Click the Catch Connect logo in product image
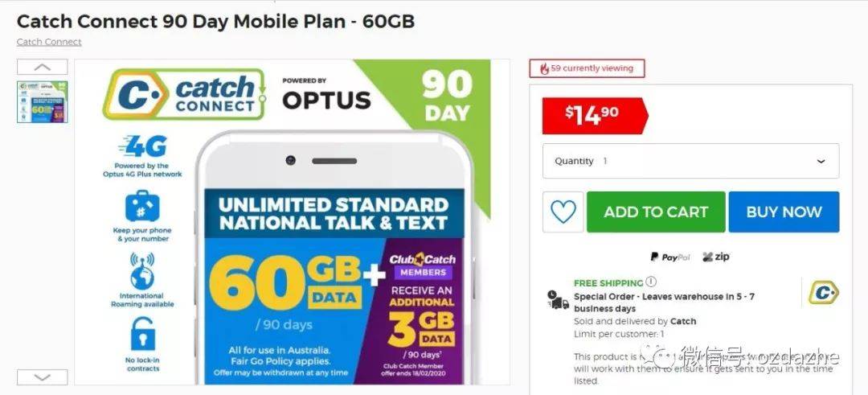The width and height of the screenshot is (868, 395). pos(184,93)
